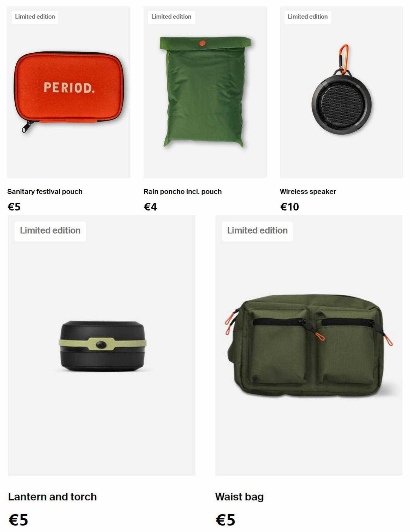This screenshot has width=410, height=532.
Task: Open the green rain poncho product image
Action: pyautogui.click(x=205, y=92)
